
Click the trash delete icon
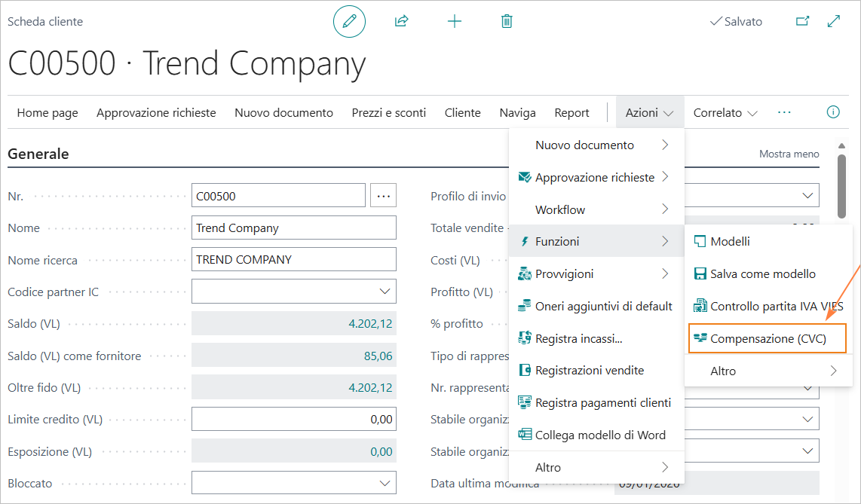pos(507,22)
